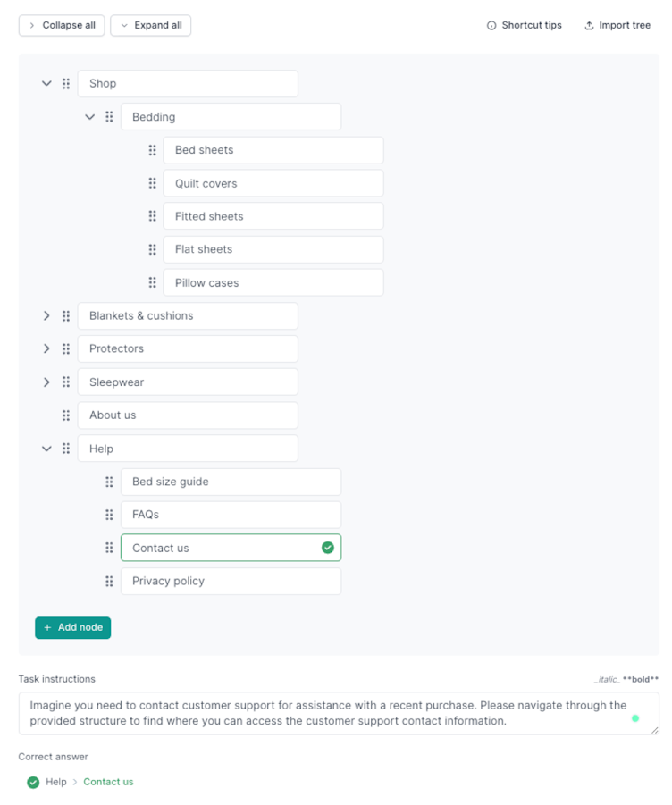Click the drag handle of Privacy policy
This screenshot has width=672, height=805.
pyautogui.click(x=109, y=581)
